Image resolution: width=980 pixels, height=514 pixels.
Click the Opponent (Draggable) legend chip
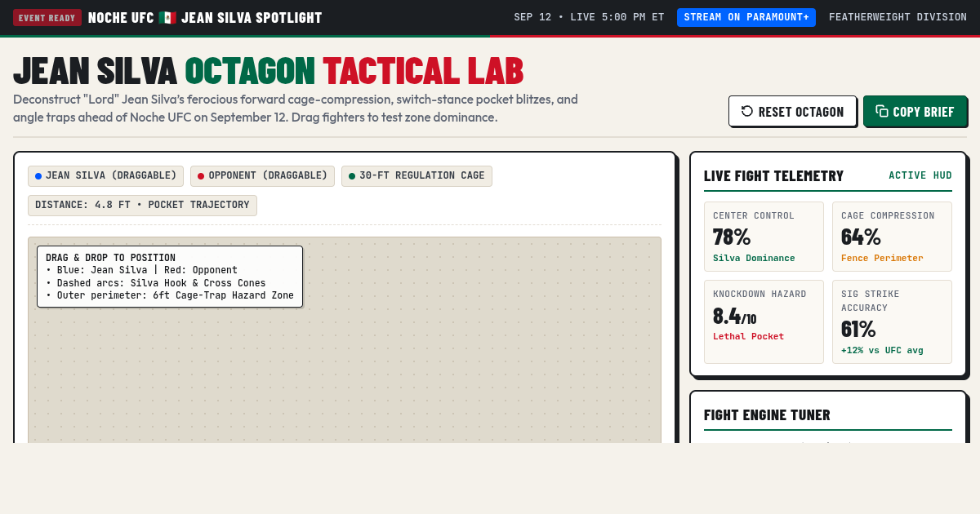(x=262, y=175)
